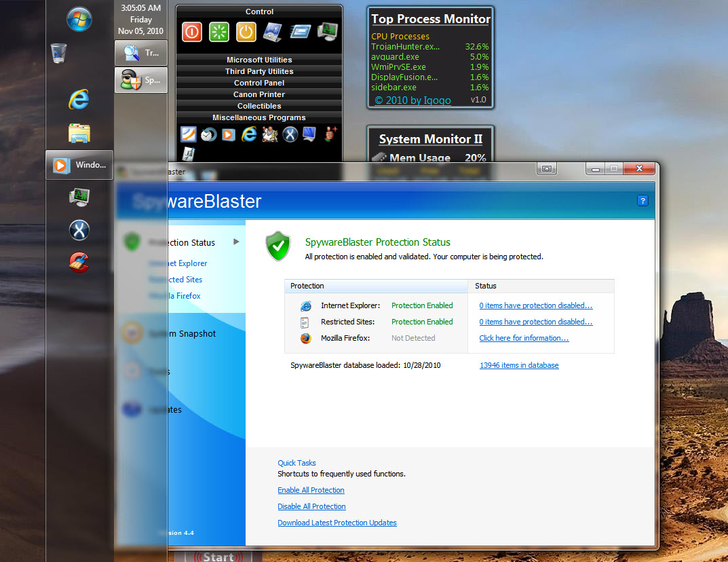
Task: Click the orange power standby icon
Action: (x=246, y=32)
